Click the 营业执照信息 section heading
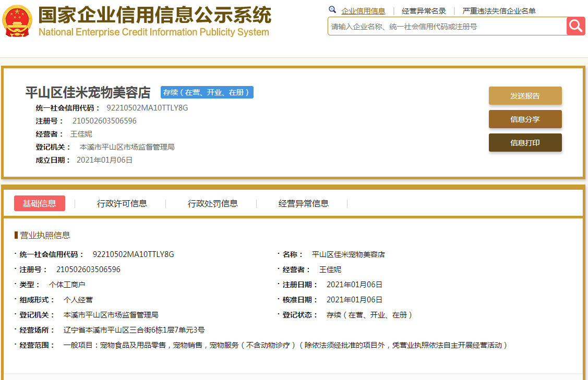This screenshot has width=588, height=380. pos(45,235)
